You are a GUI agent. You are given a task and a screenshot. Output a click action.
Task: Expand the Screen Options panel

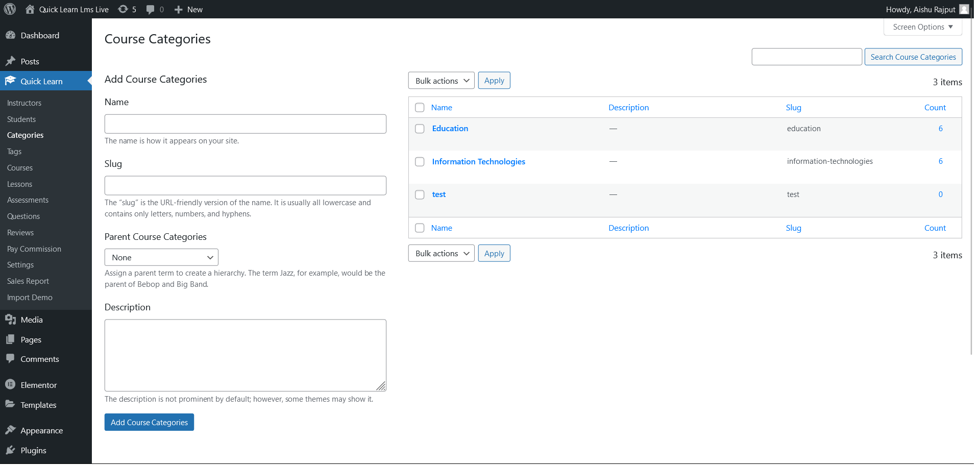coord(923,27)
